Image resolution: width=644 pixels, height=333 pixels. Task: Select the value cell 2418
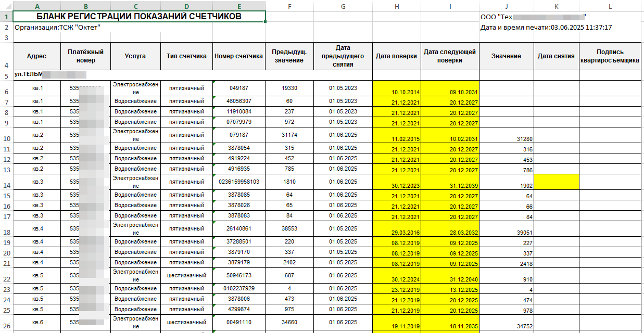(507, 263)
